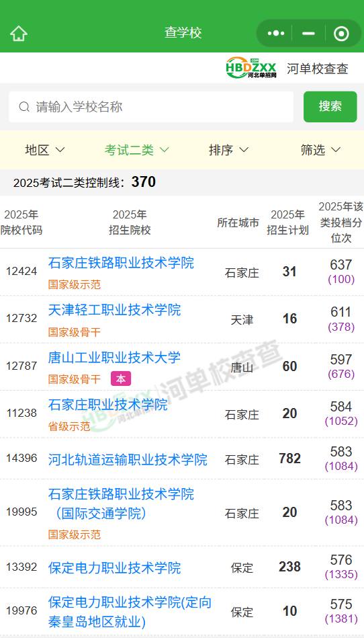Open the 考试二类 category dropdown
Viewport: 364px width, 638px height.
(x=136, y=150)
